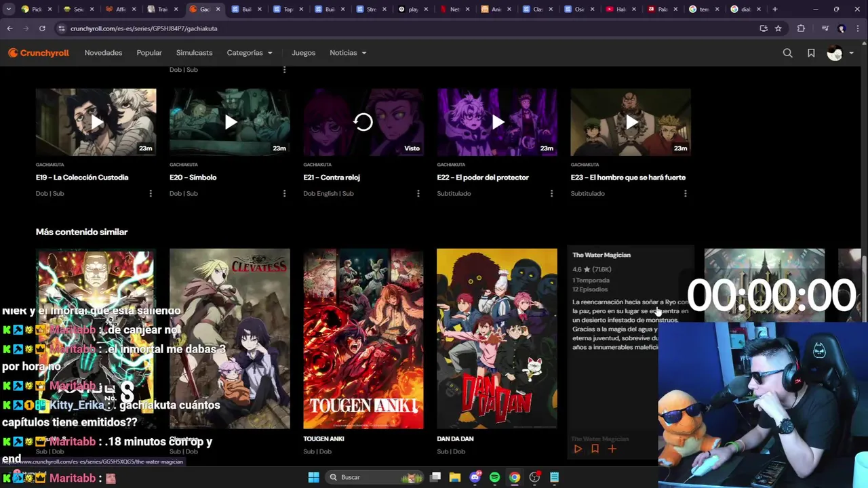Open the OBS icon in the taskbar
The width and height of the screenshot is (868, 488).
click(x=534, y=477)
